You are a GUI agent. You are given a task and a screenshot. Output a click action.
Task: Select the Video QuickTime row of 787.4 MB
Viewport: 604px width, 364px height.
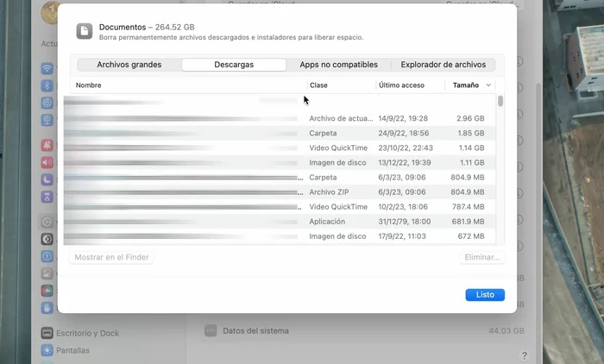280,207
